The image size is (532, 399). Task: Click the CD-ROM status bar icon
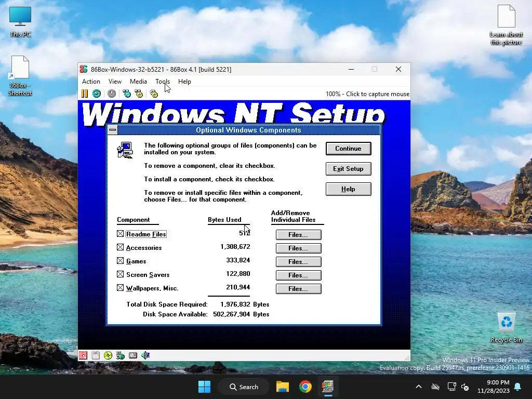tap(108, 355)
